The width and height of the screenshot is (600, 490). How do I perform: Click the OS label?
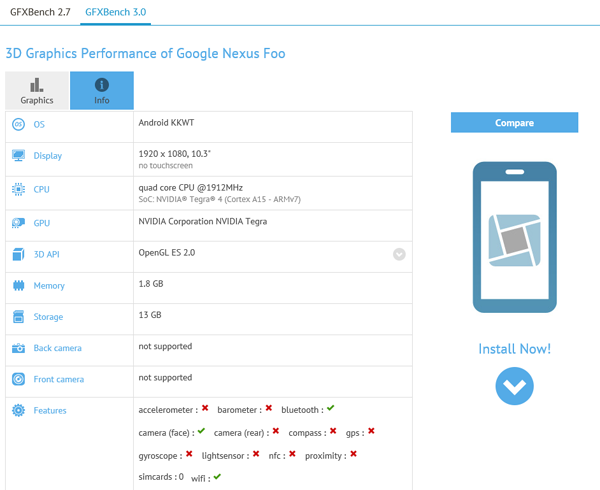click(39, 124)
